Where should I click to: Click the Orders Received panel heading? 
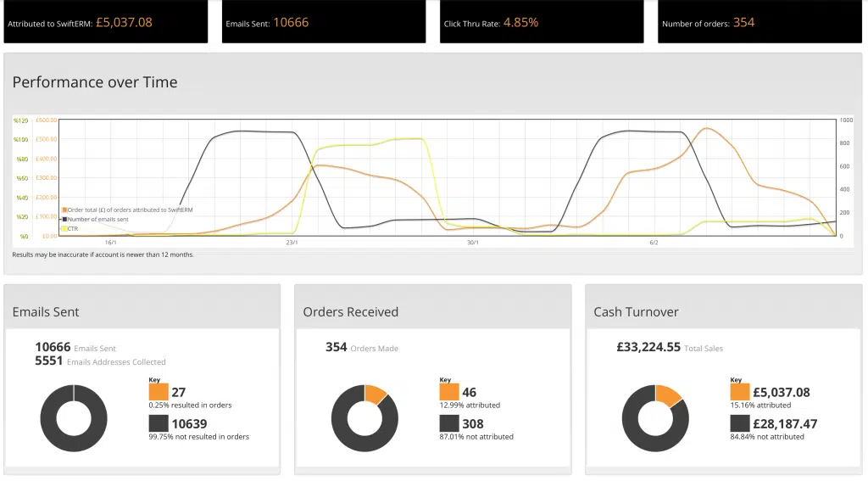[x=350, y=312]
